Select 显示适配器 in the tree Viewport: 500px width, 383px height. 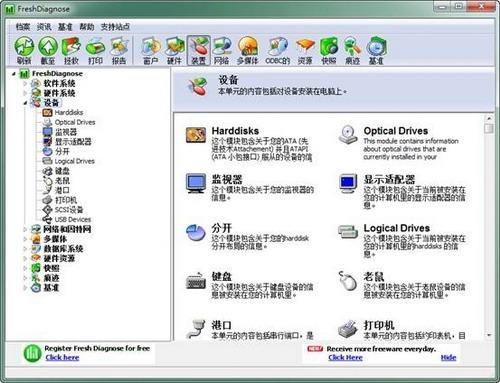(x=73, y=141)
